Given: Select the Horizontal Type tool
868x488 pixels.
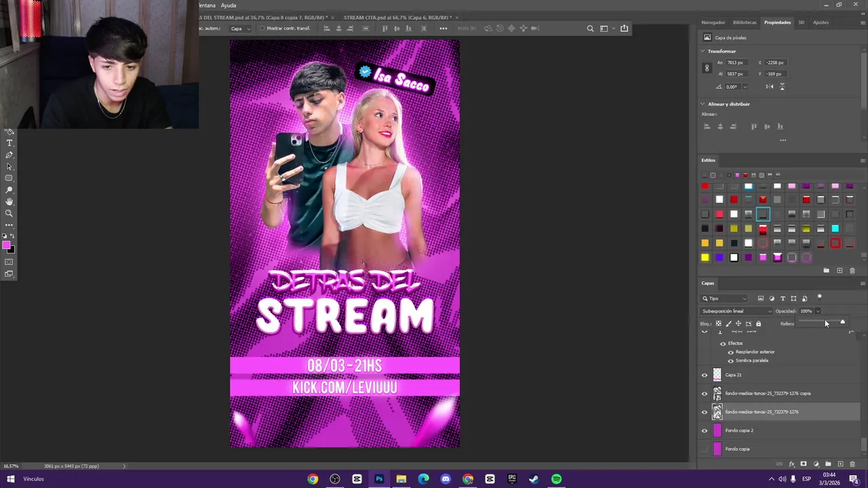Looking at the screenshot, I should click(9, 143).
